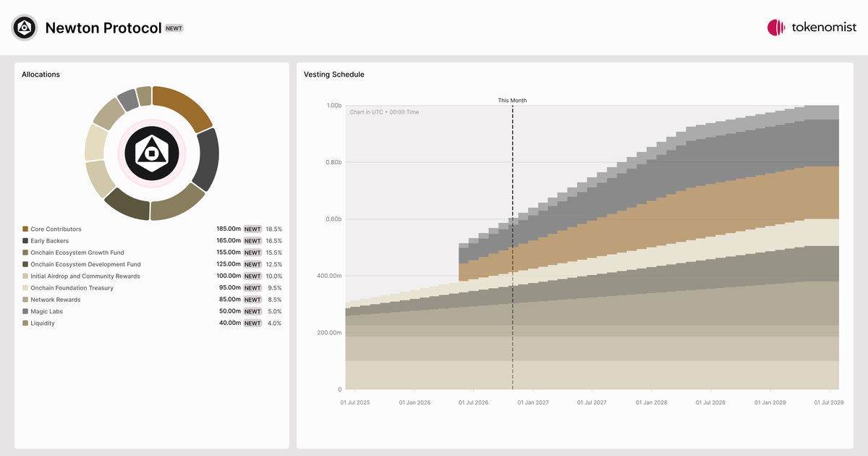Select the NEWT ticker badge beside the title
The image size is (868, 456).
pos(174,28)
